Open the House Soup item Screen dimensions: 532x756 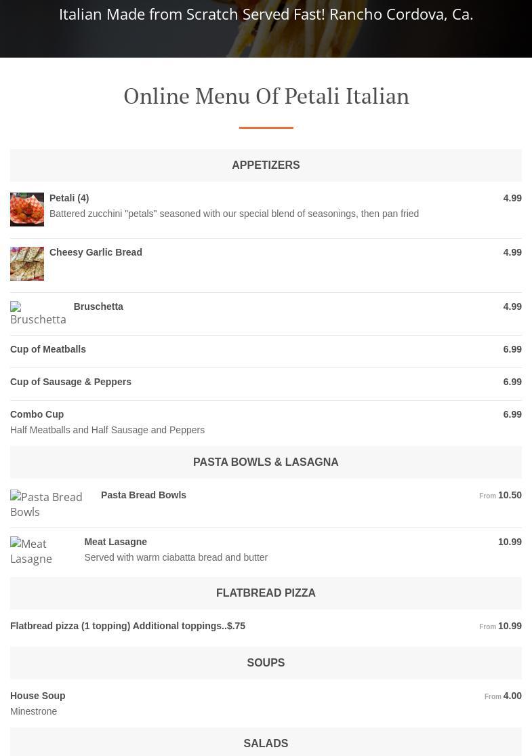37,696
